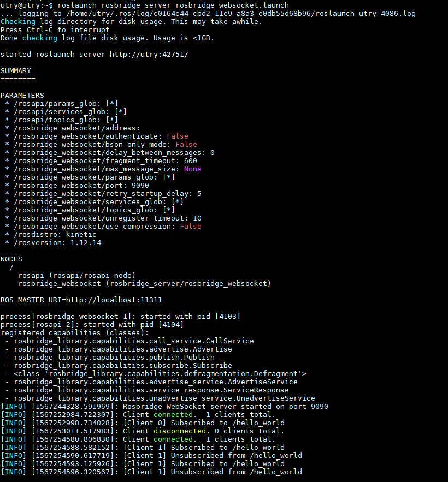Click the /rosbridge_websocket/authenticate: False parameter
The height and width of the screenshot is (482, 448).
click(98, 136)
